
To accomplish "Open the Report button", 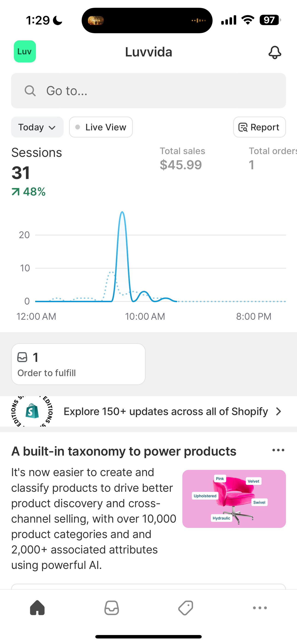I will click(259, 127).
